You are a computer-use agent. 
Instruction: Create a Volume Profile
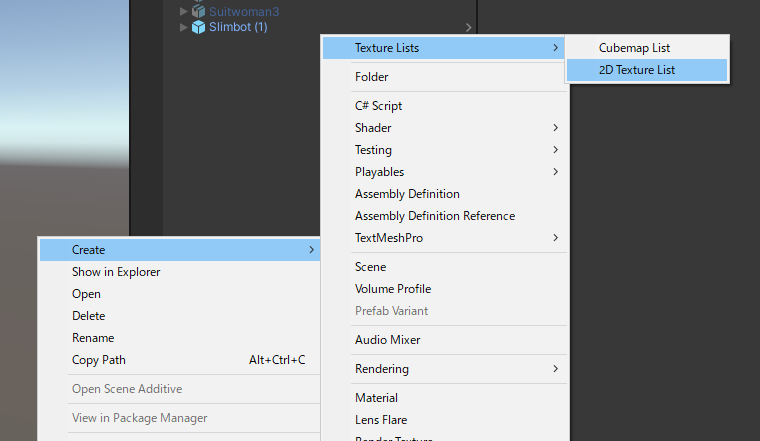(x=445, y=289)
